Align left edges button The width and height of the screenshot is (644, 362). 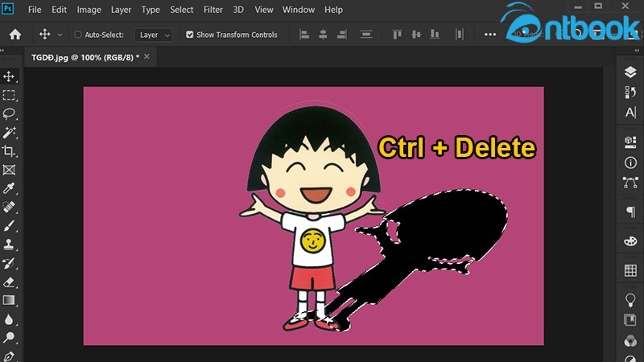tap(304, 35)
